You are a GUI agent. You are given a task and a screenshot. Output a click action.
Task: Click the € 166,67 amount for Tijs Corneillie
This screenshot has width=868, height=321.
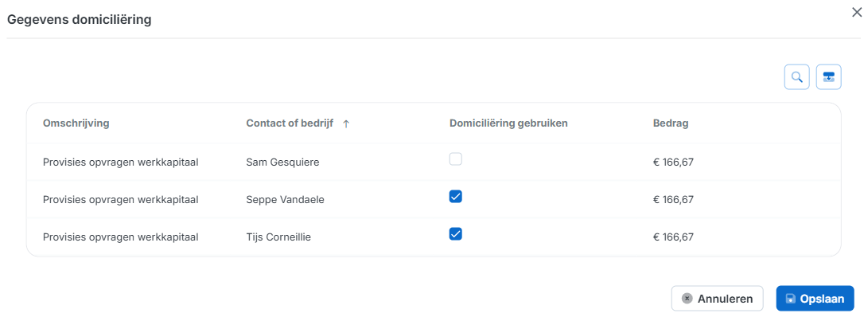pos(673,237)
